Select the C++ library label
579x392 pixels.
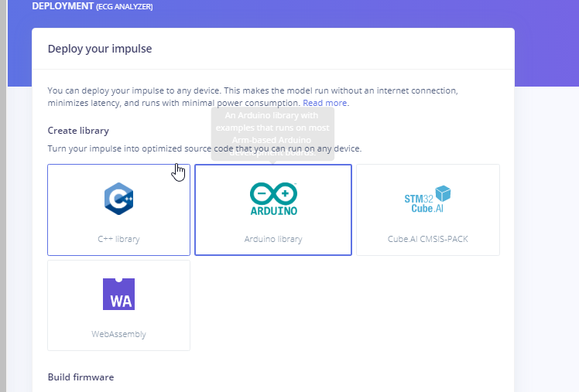pyautogui.click(x=118, y=239)
